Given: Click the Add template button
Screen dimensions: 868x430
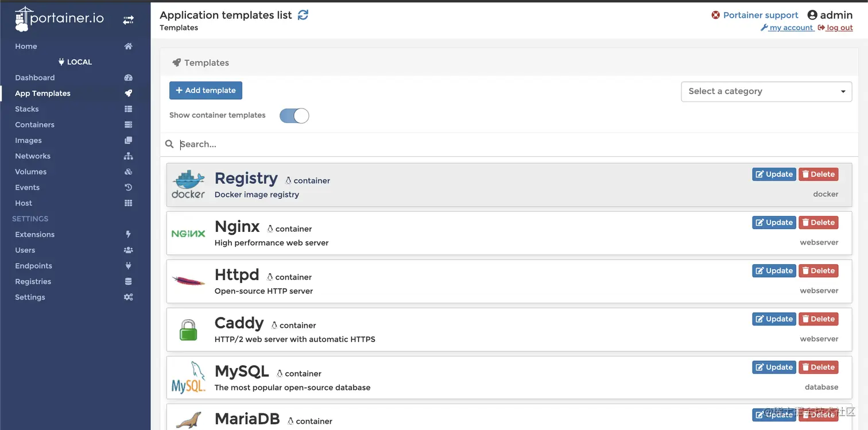Looking at the screenshot, I should tap(206, 91).
